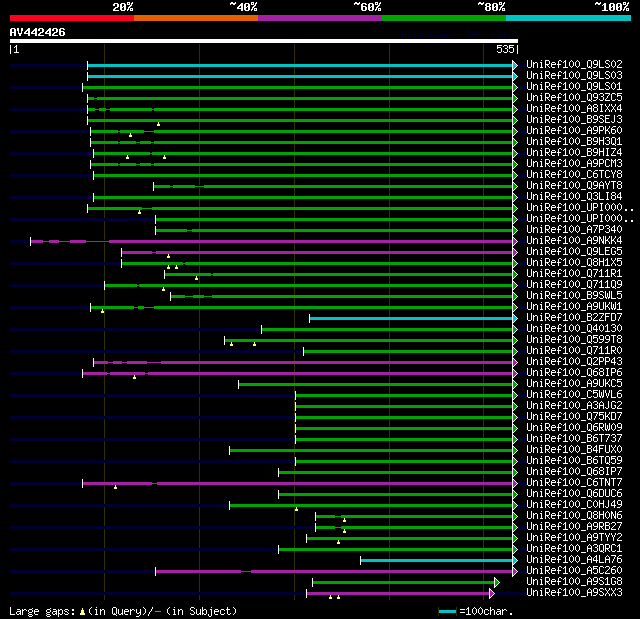640x619 pixels.
Task: Click the white AV442426 query sequence bar
Action: [x=264, y=41]
